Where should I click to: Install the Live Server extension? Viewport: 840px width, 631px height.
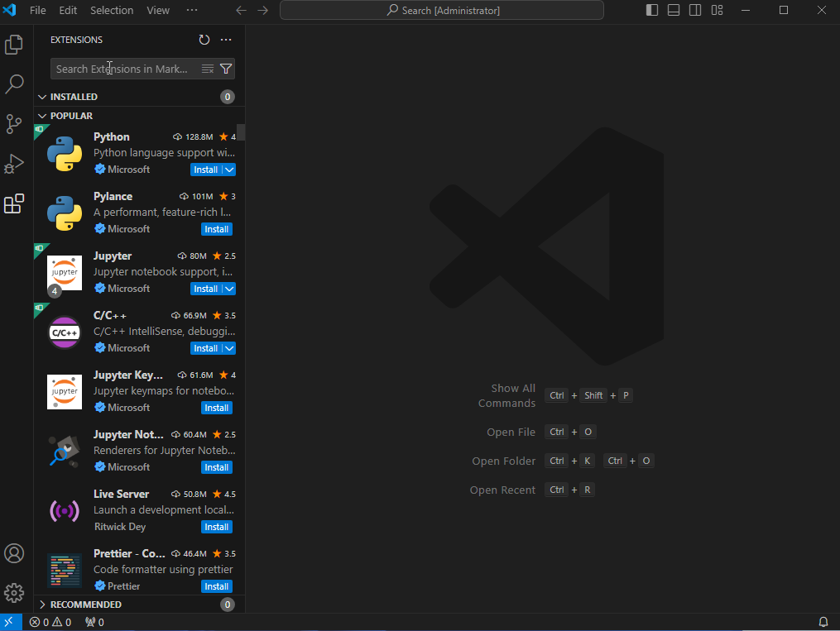(217, 527)
